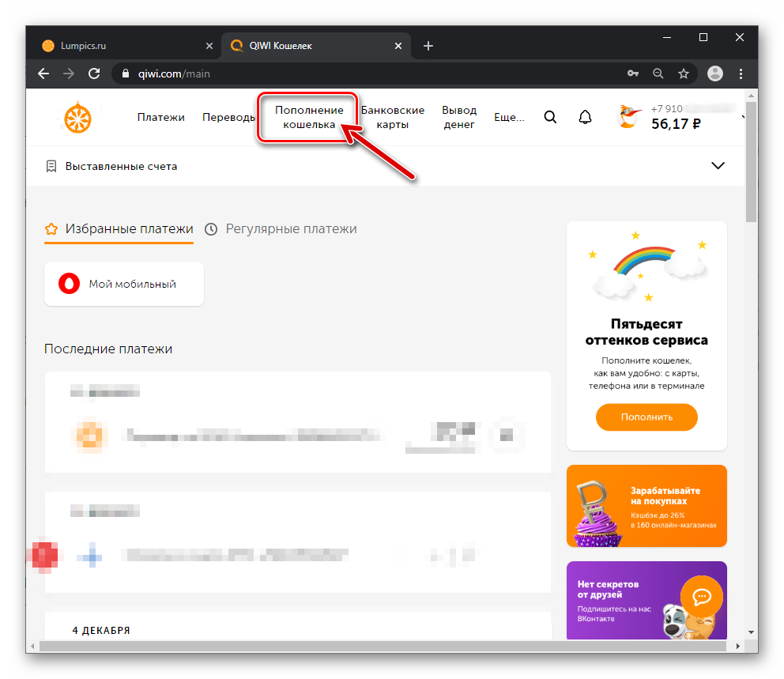Click the red operator logo in Мой мобильный
The image size is (784, 679).
click(x=69, y=284)
